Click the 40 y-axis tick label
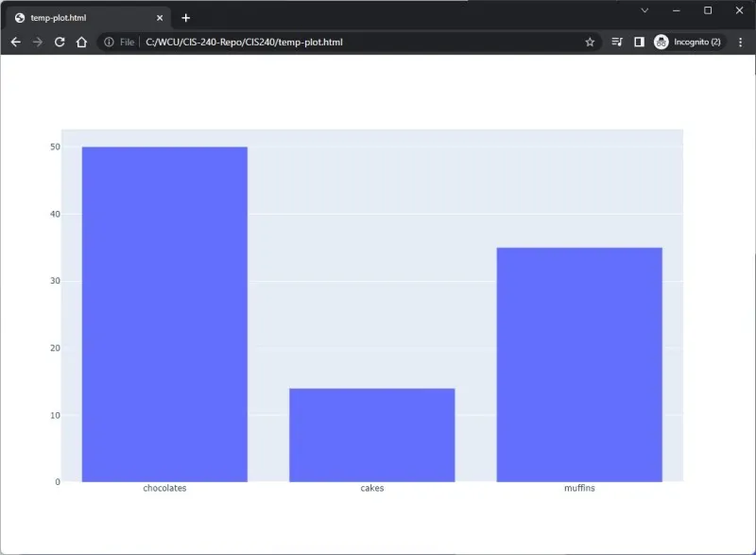The image size is (756, 555). coord(55,214)
